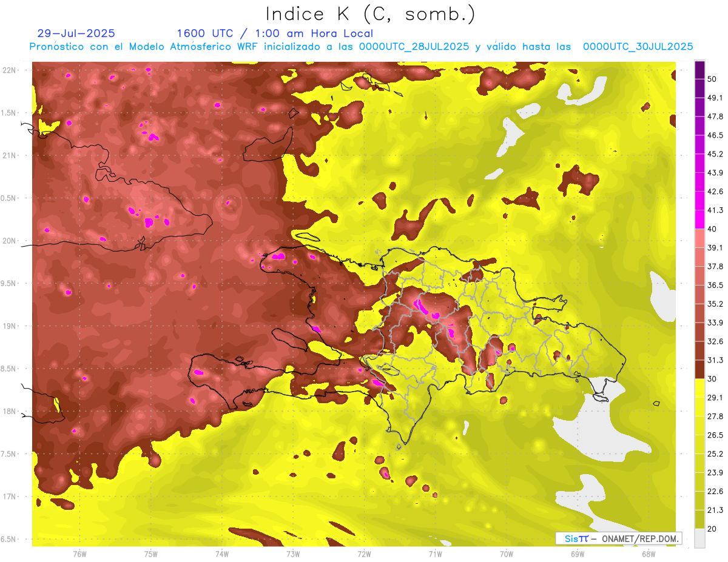Image resolution: width=728 pixels, height=562 pixels.
Task: Click the "69W" longitude label
Action: click(x=578, y=554)
